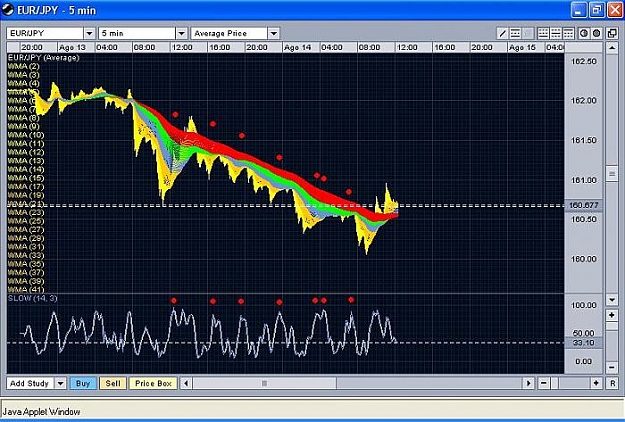Click the right arrow of the horizontal scrollbar
625x422 pixels.
529,383
